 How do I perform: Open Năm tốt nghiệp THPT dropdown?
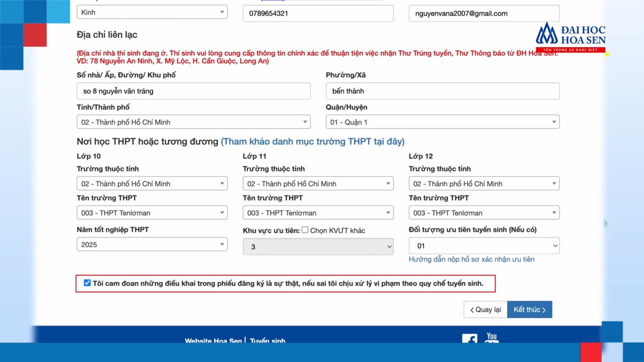coord(152,244)
